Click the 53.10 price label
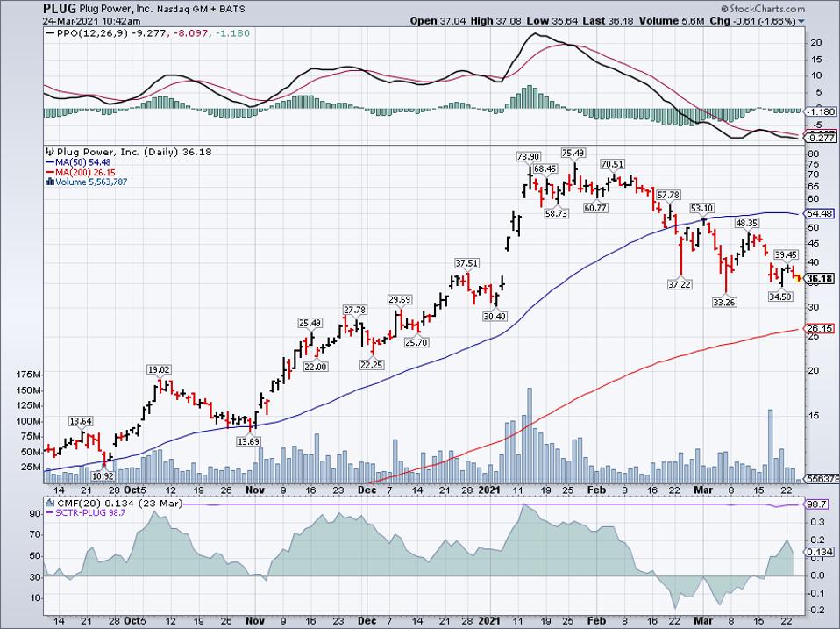 pos(701,208)
